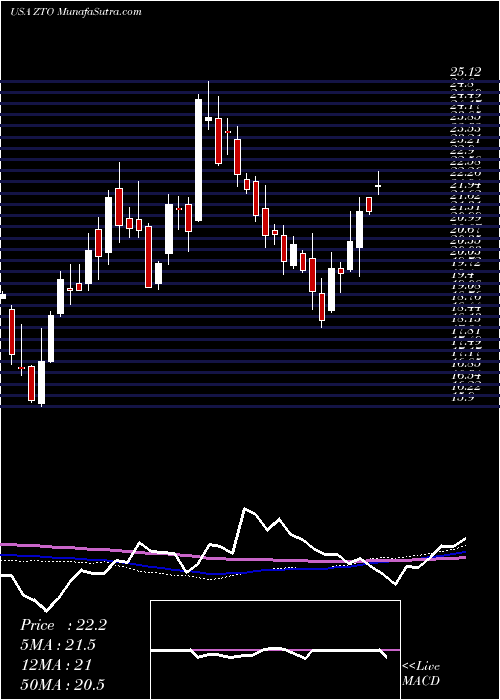Select the 5MA : 21.5 value
The height and width of the screenshot is (700, 500).
[58, 645]
